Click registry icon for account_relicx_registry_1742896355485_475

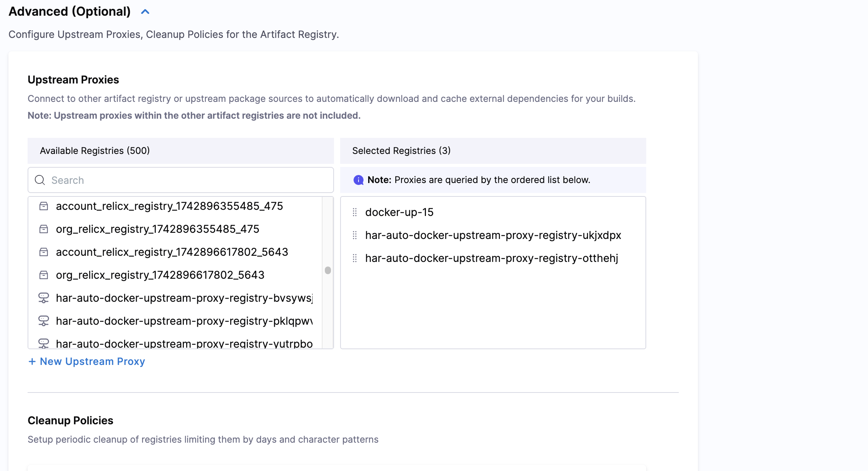(x=44, y=206)
